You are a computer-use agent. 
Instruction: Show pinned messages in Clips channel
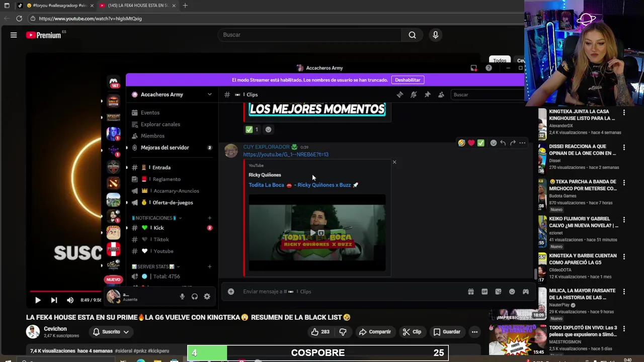[427, 95]
